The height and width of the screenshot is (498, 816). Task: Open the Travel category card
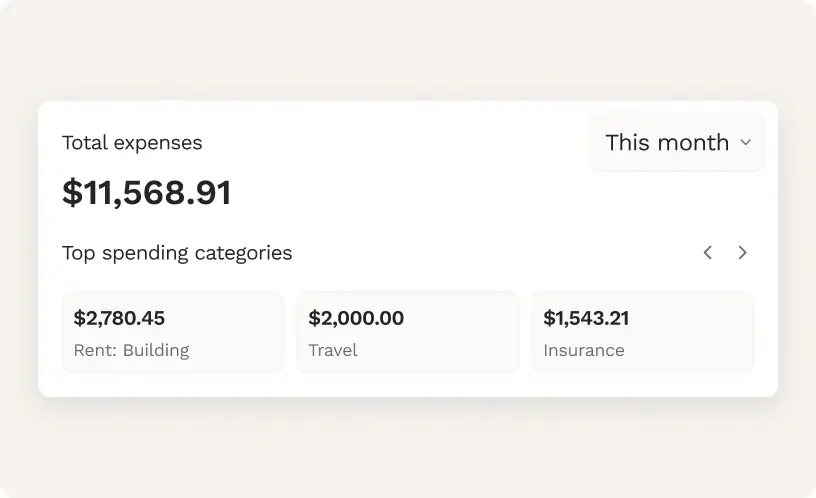pos(408,332)
